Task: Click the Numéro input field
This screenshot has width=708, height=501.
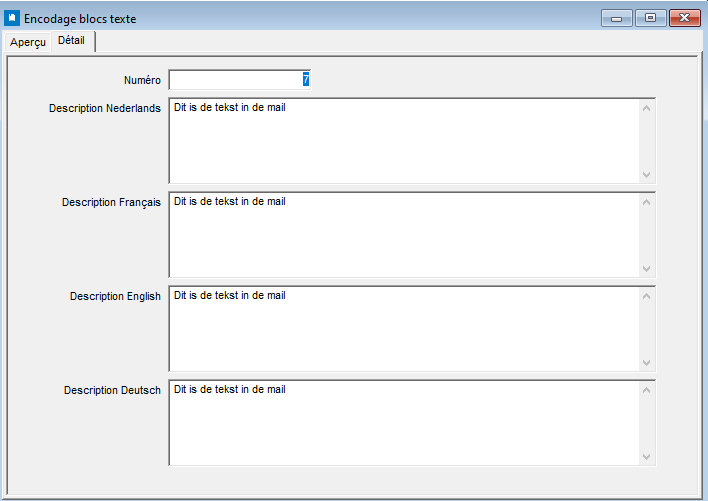Action: pyautogui.click(x=239, y=80)
